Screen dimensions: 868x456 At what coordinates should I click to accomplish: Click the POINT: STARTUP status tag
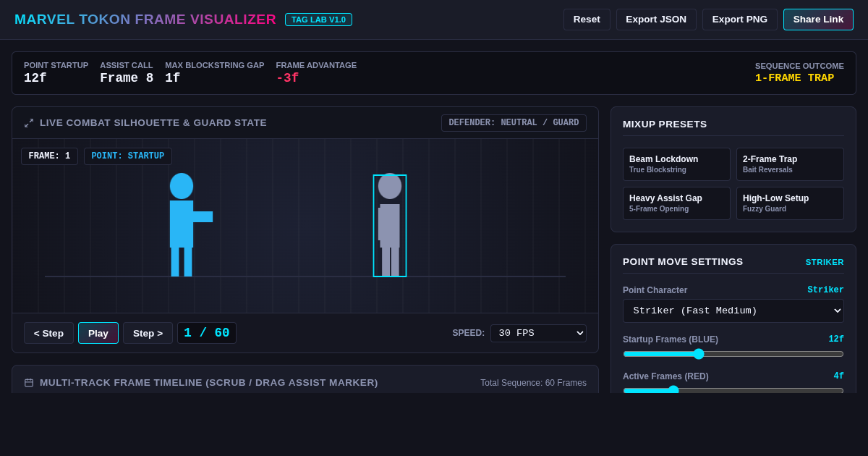[x=128, y=156]
